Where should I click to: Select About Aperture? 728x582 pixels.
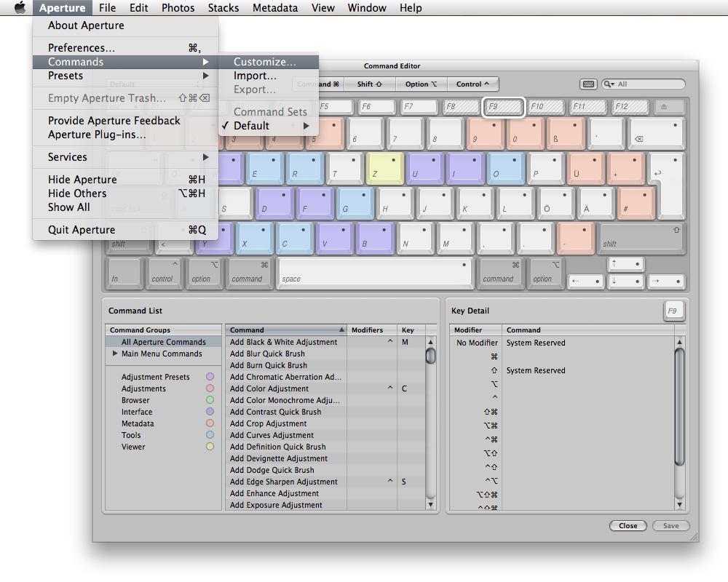click(x=125, y=25)
